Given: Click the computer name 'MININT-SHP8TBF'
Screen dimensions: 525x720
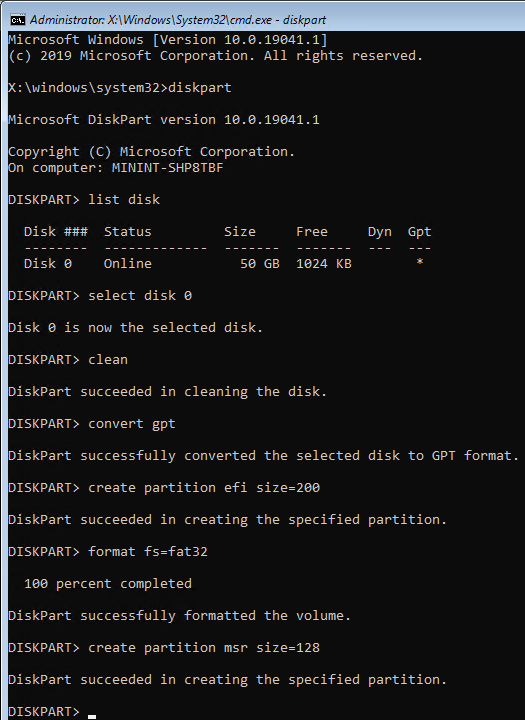Looking at the screenshot, I should tap(168, 168).
